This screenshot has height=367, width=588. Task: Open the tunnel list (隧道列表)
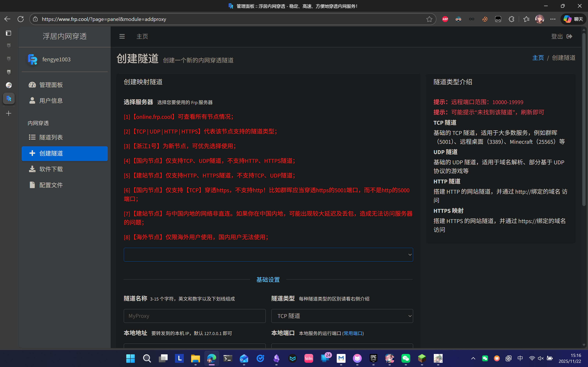click(51, 137)
